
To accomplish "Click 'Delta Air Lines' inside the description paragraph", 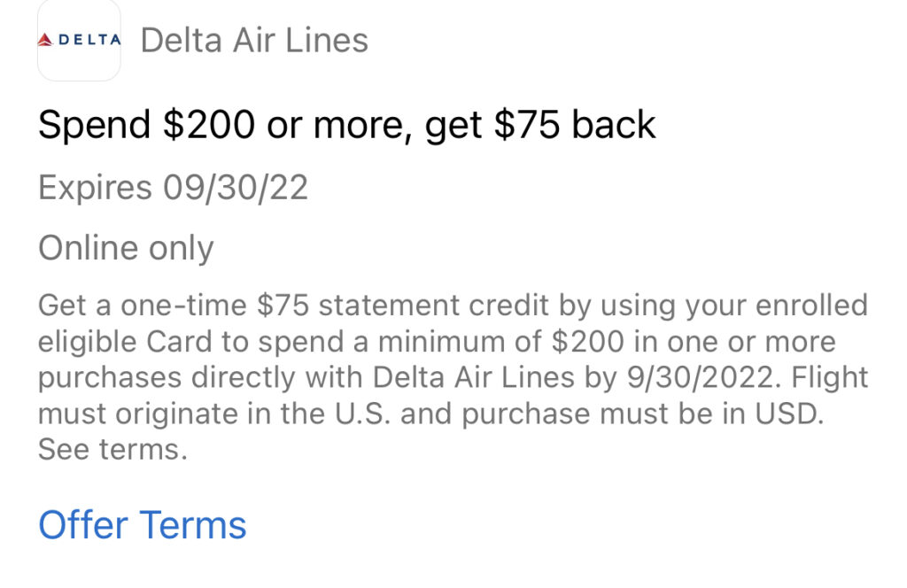I will (474, 377).
